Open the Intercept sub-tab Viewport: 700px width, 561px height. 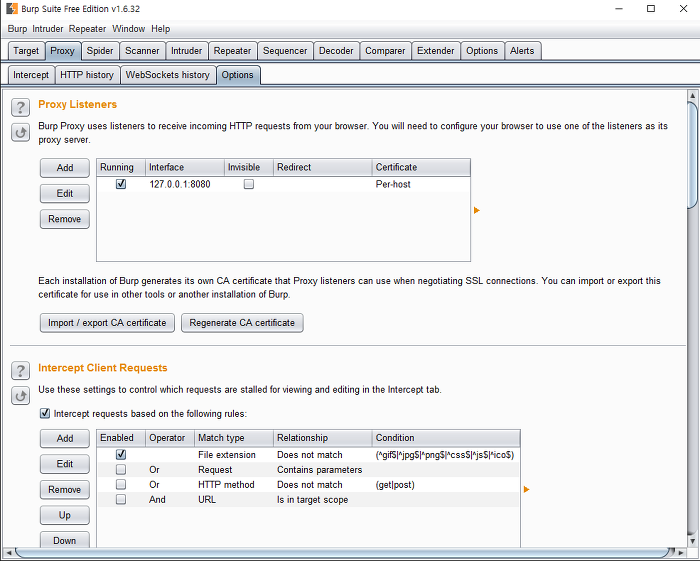[31, 75]
